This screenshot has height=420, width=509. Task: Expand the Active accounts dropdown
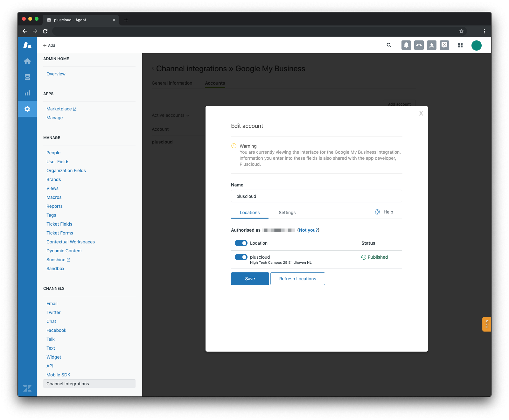tap(170, 115)
